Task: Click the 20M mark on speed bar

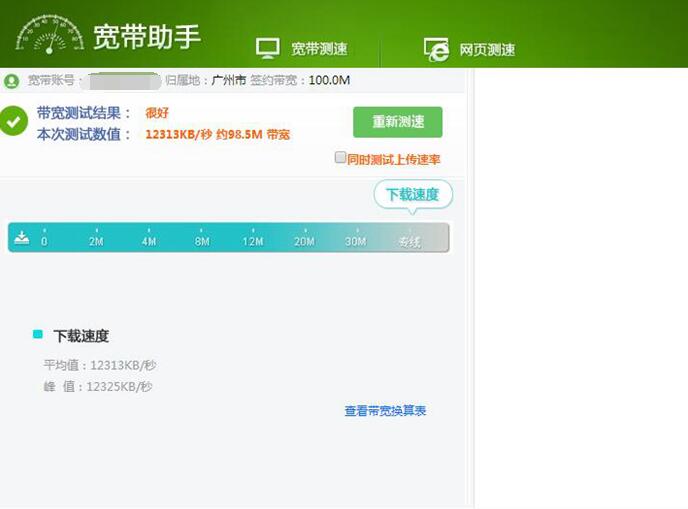Action: (x=305, y=241)
